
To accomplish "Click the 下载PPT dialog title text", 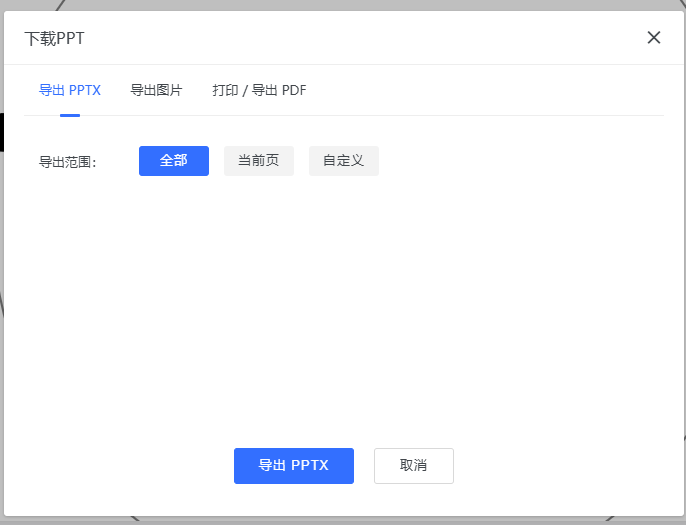I will (x=55, y=38).
